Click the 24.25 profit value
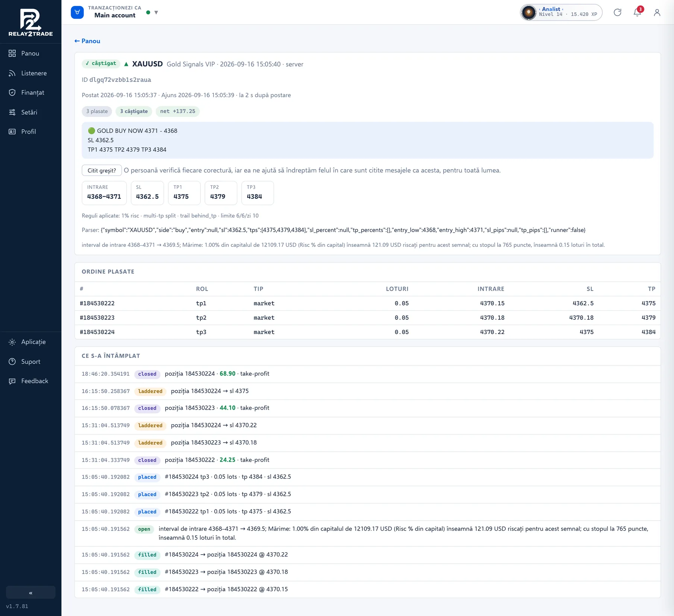This screenshot has width=674, height=616. [x=227, y=460]
